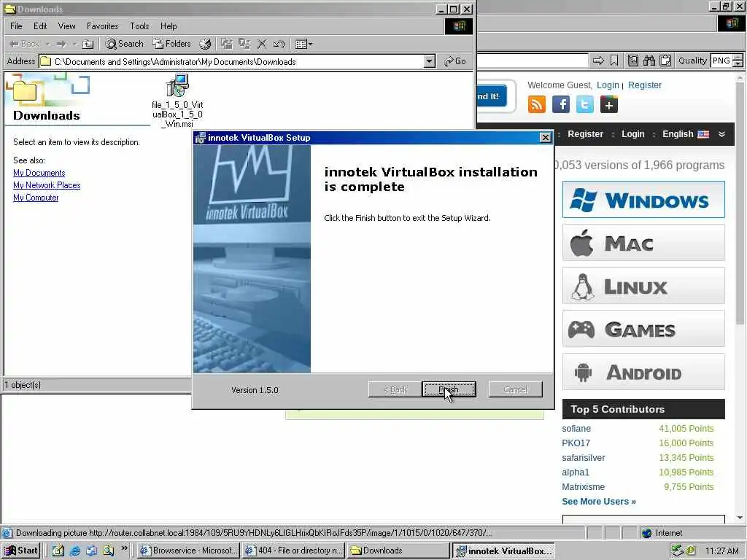Toggle the Folders pane toolbar button
747x560 pixels.
(x=171, y=44)
